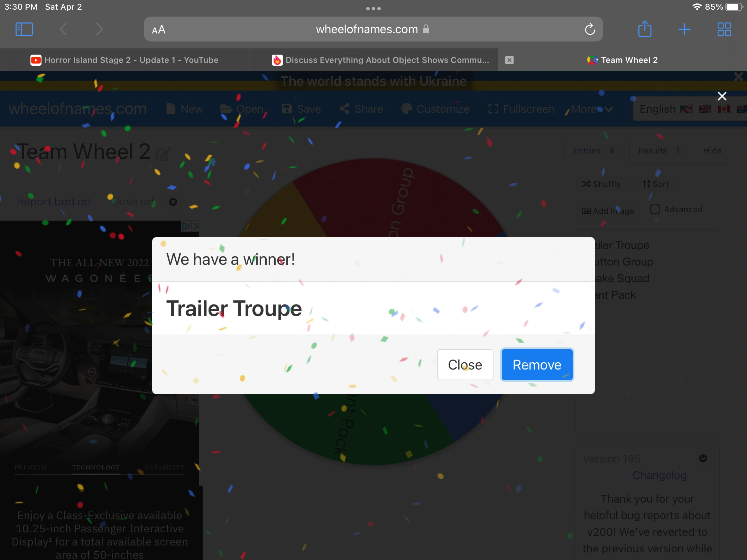Edit the Team Wheel 2 title pencil icon
This screenshot has height=560, width=747.
click(x=163, y=154)
